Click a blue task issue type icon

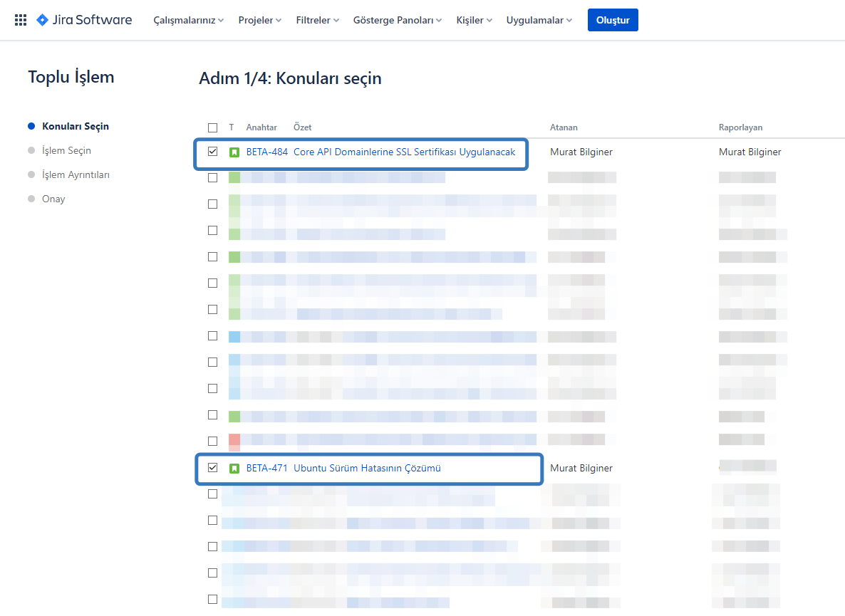[235, 335]
